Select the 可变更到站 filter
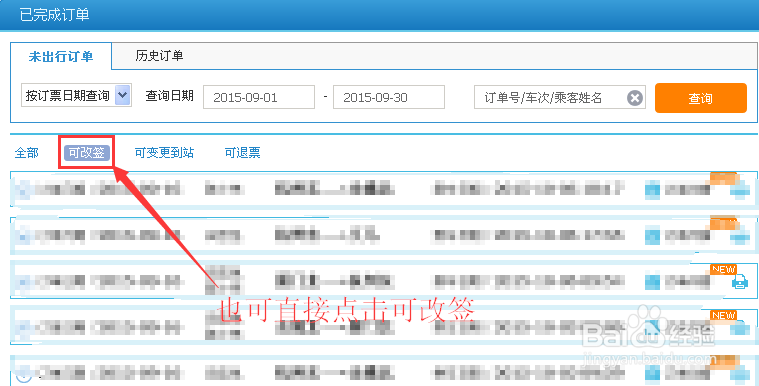 164,153
